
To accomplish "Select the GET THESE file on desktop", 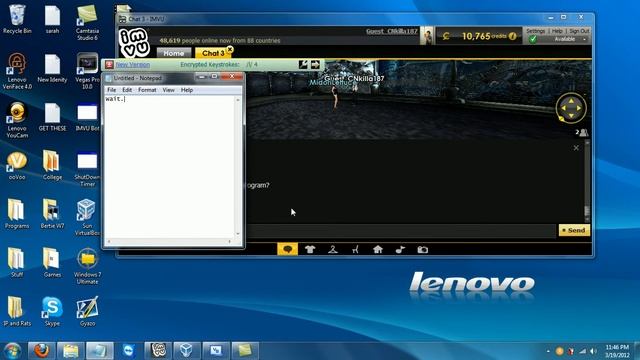I will (x=52, y=117).
